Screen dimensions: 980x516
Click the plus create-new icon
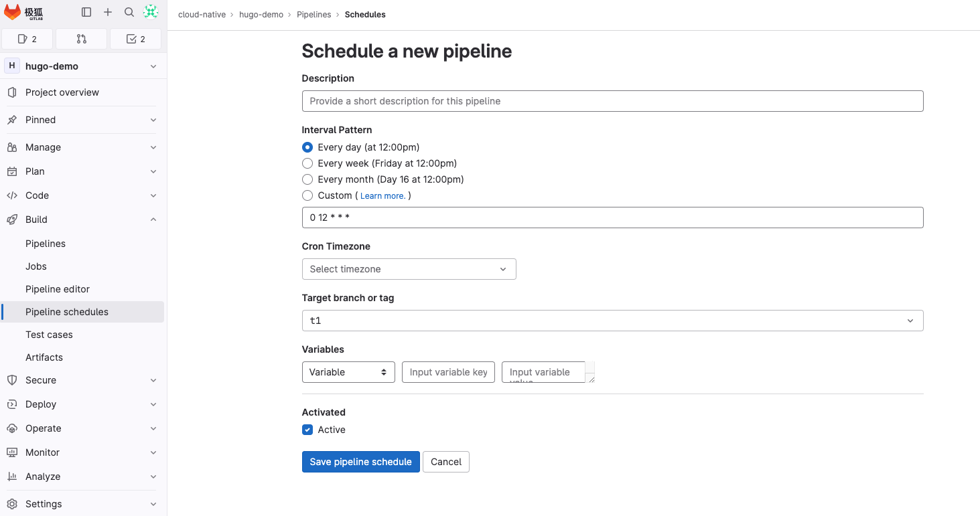pos(108,12)
